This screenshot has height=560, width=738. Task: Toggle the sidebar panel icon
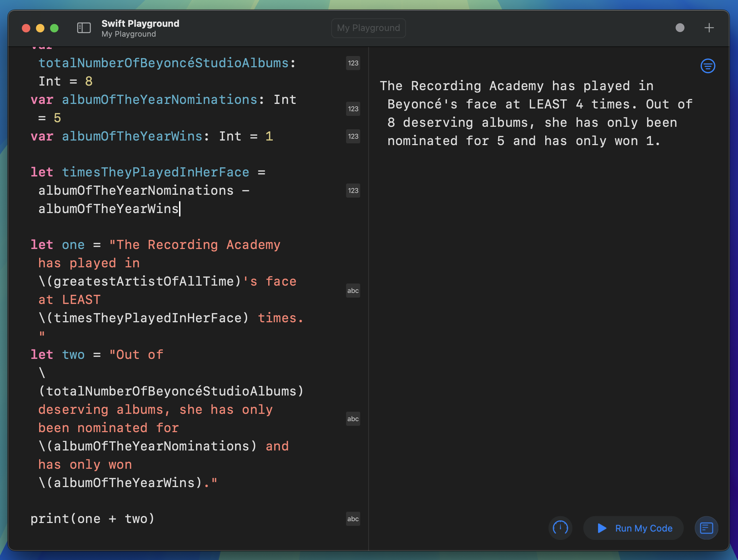click(x=84, y=28)
